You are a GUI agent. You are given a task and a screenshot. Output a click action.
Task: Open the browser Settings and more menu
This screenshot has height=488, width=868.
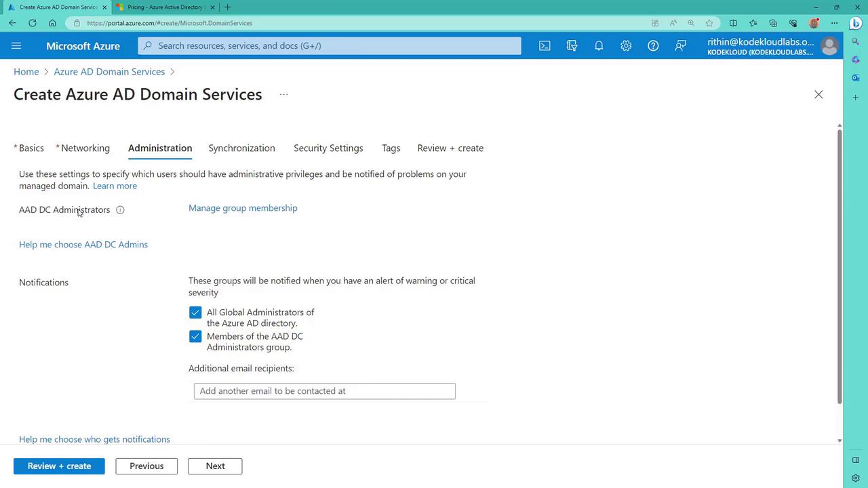tap(834, 23)
